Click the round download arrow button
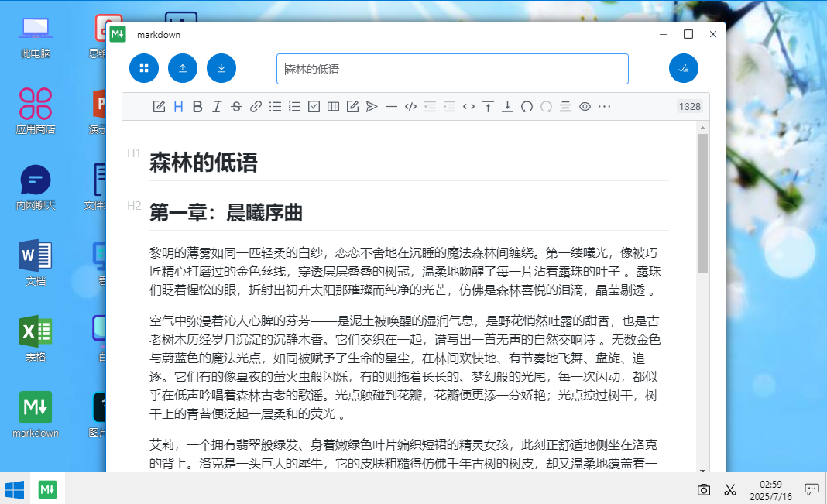This screenshot has height=504, width=827. click(x=221, y=69)
